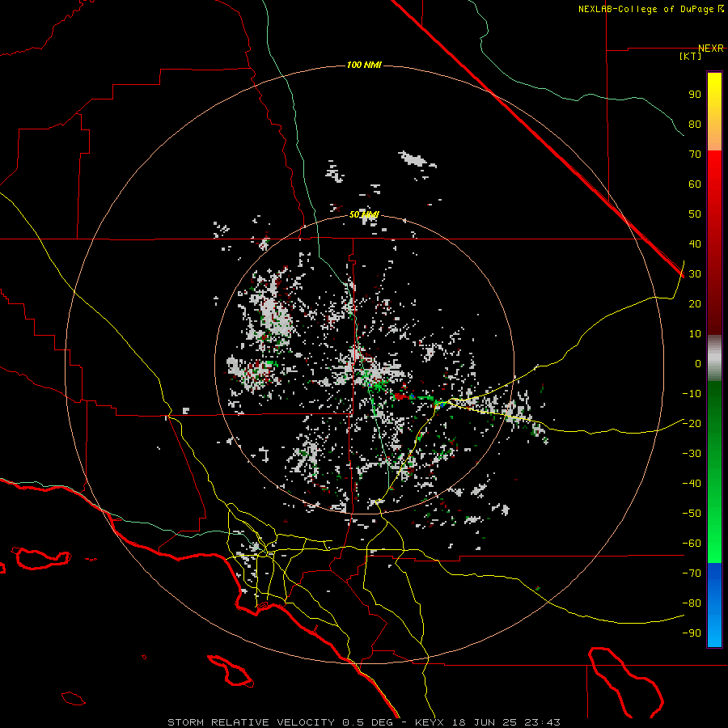Click the bright red segment of the color bar
Viewport: 728px width, 728px height.
tap(714, 170)
